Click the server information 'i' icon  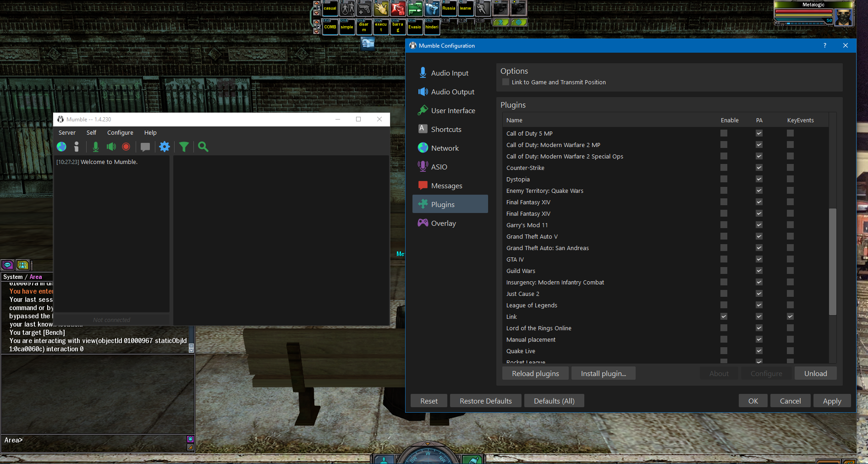(x=77, y=147)
